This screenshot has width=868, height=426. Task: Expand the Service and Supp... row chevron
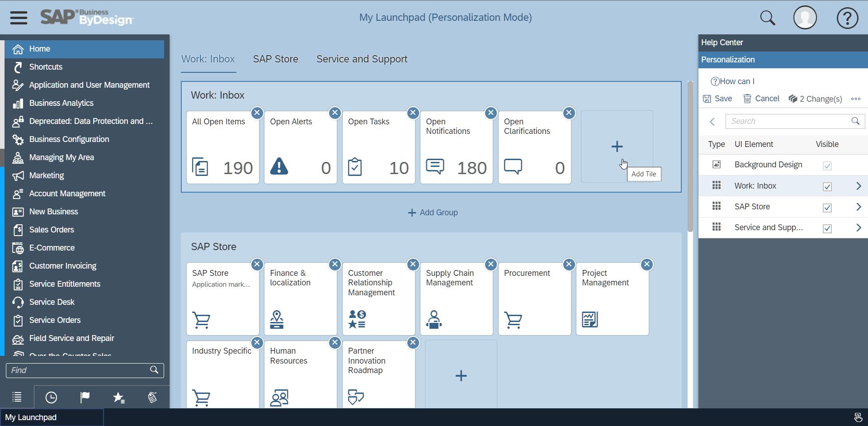[x=858, y=227]
